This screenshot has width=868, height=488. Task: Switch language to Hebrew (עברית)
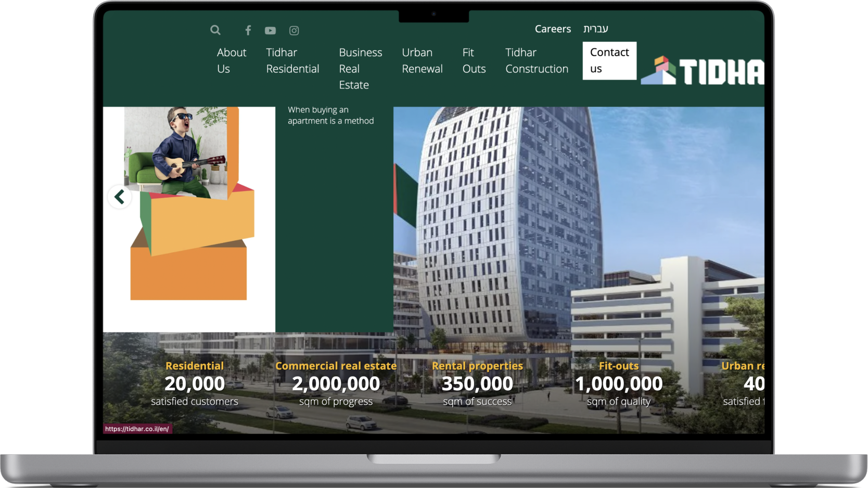(x=595, y=29)
